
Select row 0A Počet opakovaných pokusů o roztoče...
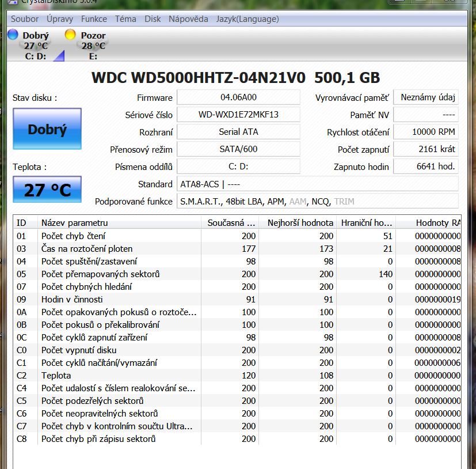click(x=237, y=312)
